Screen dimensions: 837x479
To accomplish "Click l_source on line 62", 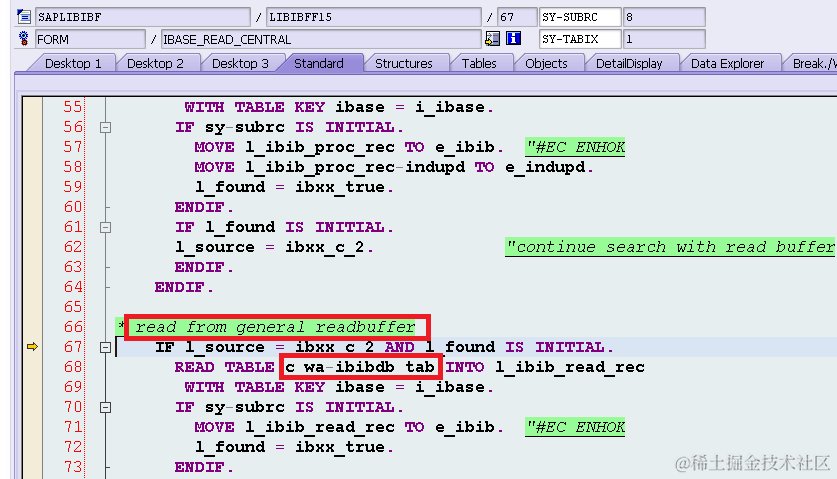I will point(215,247).
